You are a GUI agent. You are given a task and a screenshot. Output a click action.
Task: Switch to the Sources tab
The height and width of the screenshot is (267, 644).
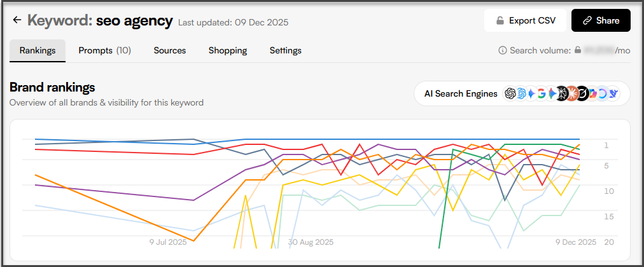tap(170, 50)
